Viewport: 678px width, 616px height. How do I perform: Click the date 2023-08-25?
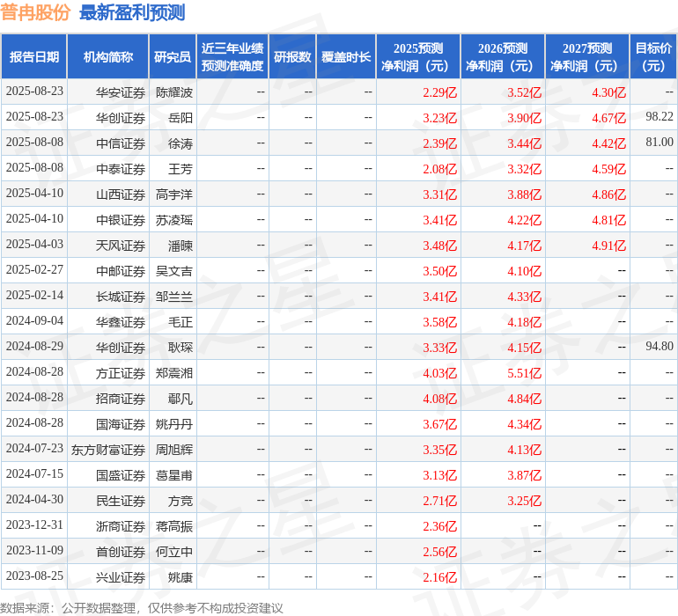(34, 576)
